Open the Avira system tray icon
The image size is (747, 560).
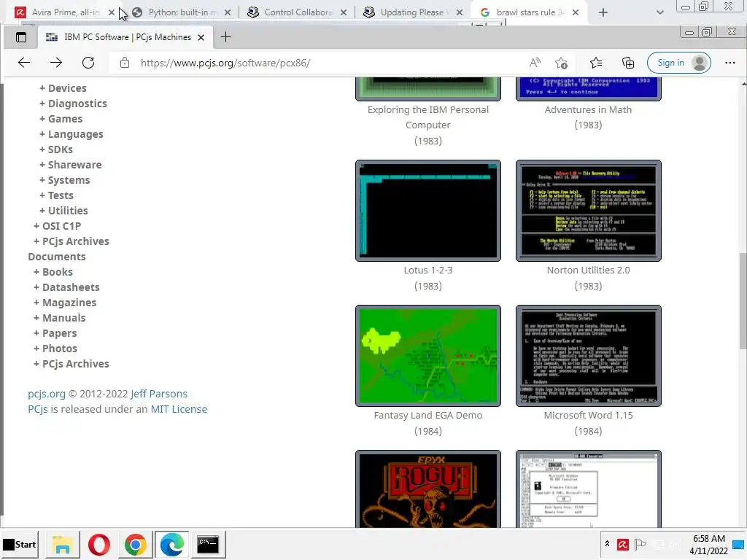[x=623, y=544]
